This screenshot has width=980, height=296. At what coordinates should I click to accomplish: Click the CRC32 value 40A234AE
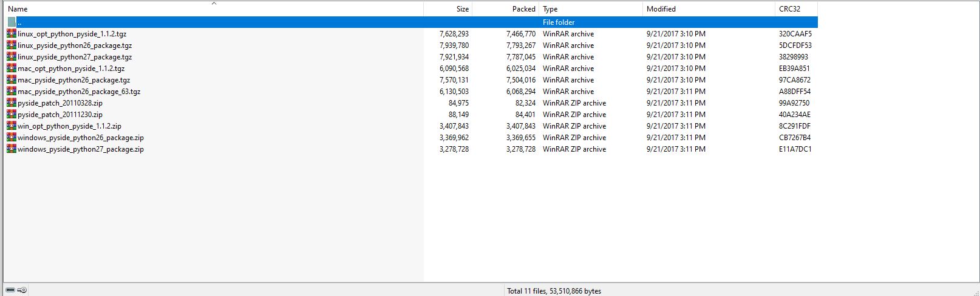(x=795, y=115)
